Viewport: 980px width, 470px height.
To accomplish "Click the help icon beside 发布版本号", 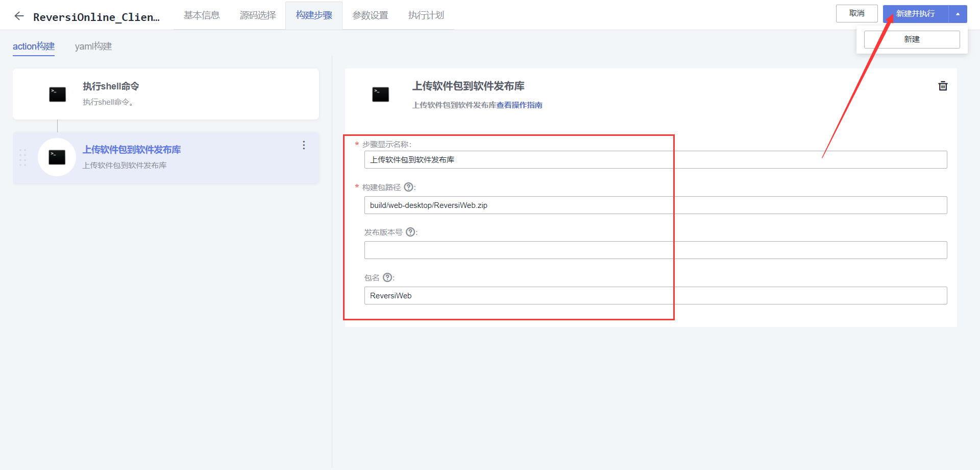I will click(x=410, y=232).
